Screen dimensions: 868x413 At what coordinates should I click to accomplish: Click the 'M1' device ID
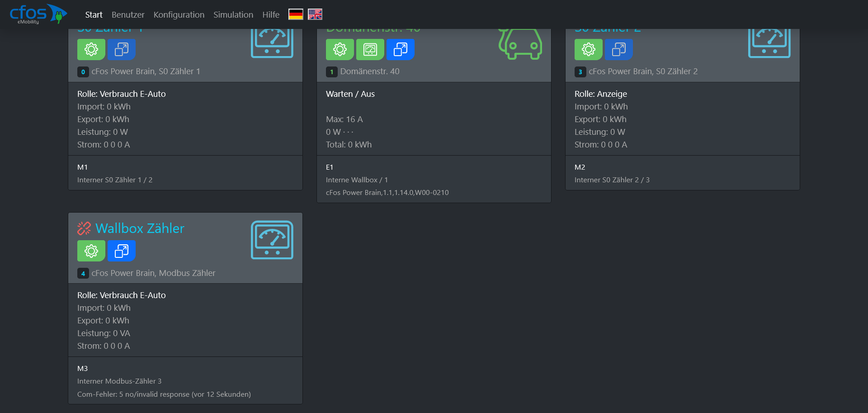point(82,167)
